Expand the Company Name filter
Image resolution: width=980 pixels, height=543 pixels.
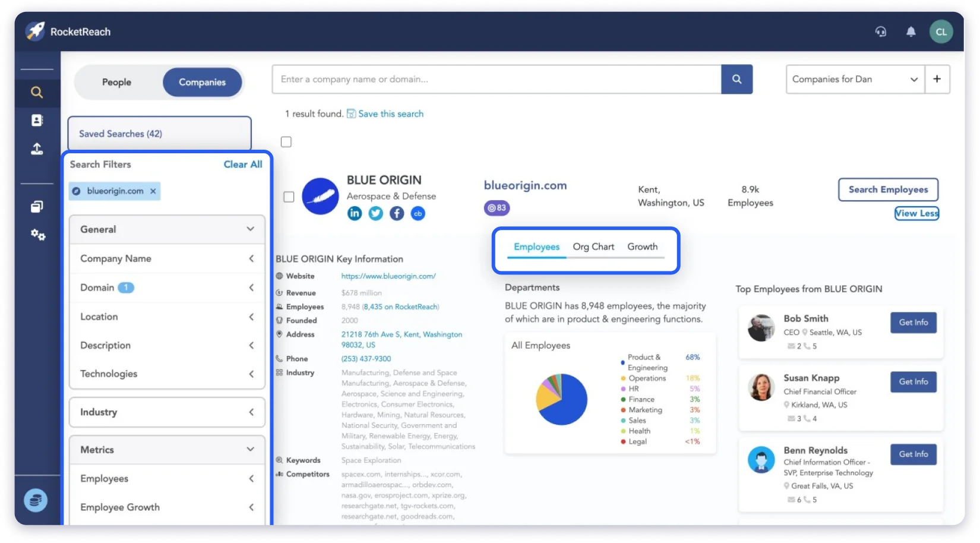(167, 258)
